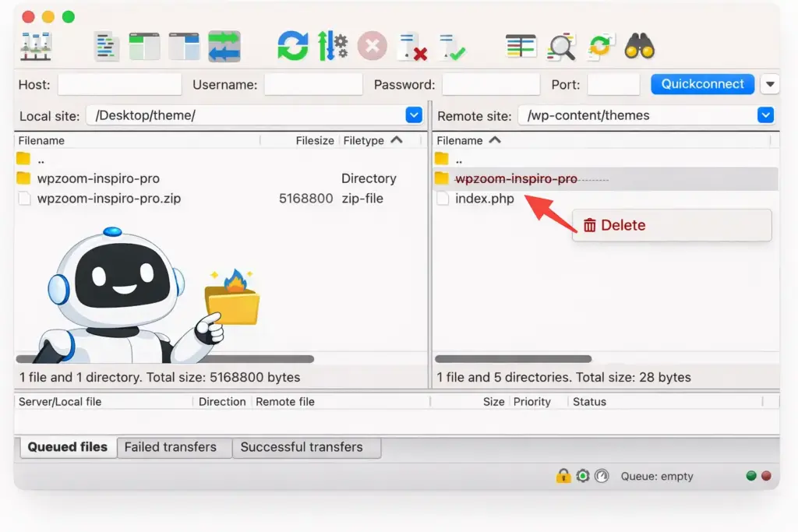Screen dimensions: 798x532
Task: Choose Delete from the context menu
Action: pyautogui.click(x=623, y=225)
